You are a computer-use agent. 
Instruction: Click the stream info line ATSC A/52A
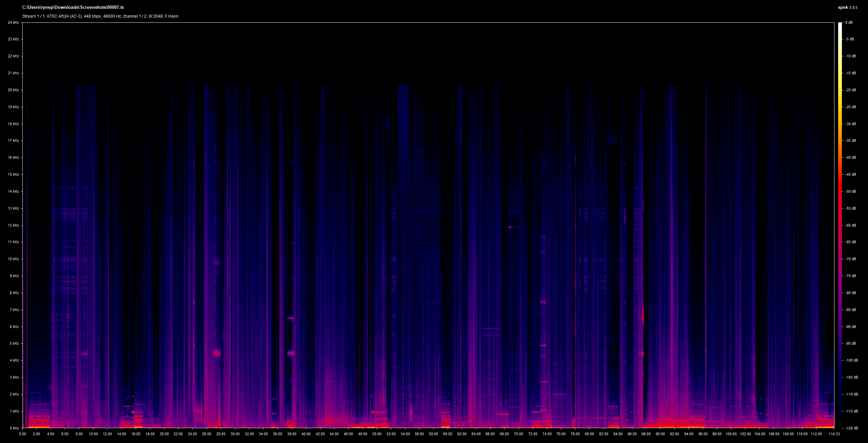[x=100, y=16]
